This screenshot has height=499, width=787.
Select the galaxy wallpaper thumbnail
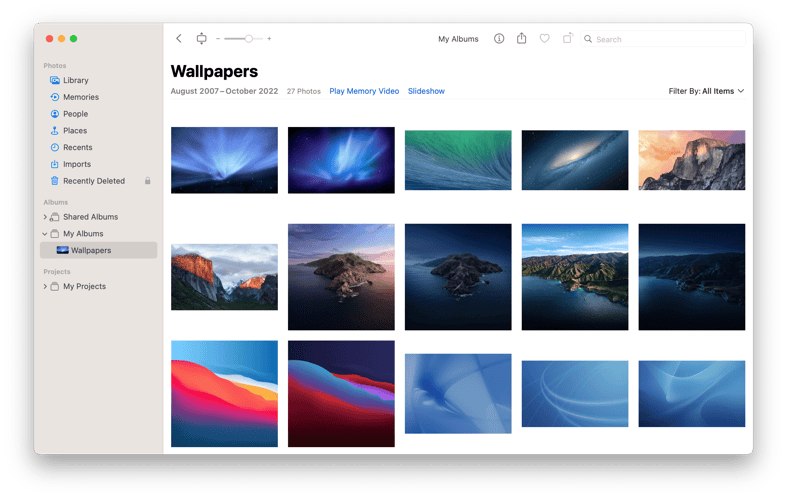575,160
